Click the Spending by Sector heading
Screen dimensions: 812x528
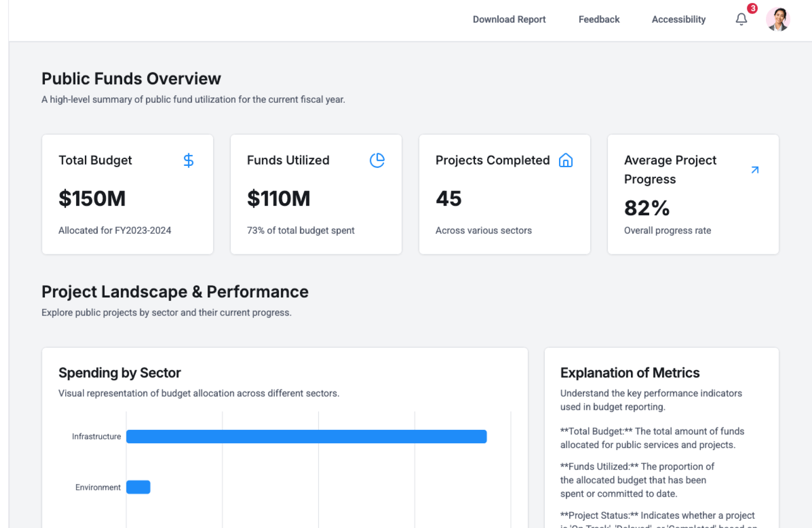pyautogui.click(x=120, y=373)
